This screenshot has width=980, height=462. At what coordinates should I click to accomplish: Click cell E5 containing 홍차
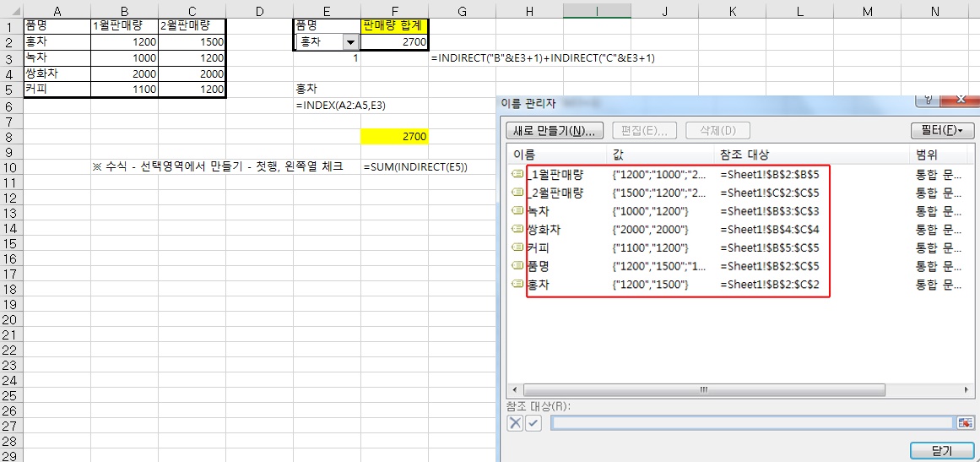[x=327, y=90]
